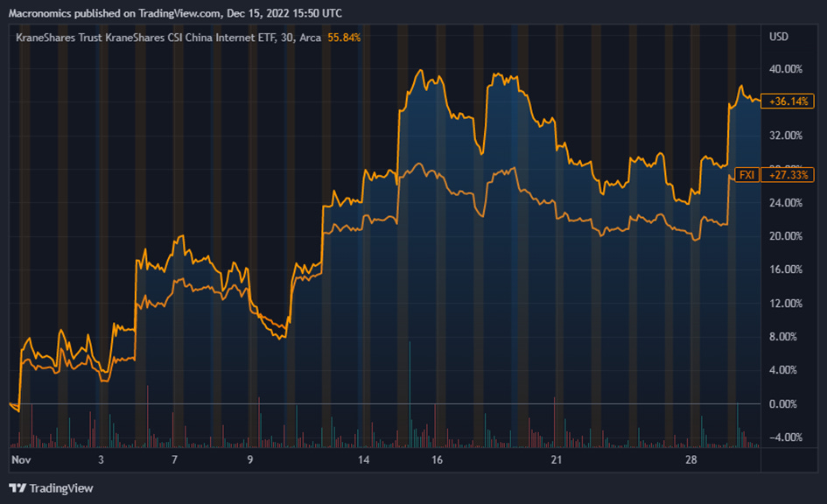Click the date label 3
The image size is (827, 504).
click(101, 459)
